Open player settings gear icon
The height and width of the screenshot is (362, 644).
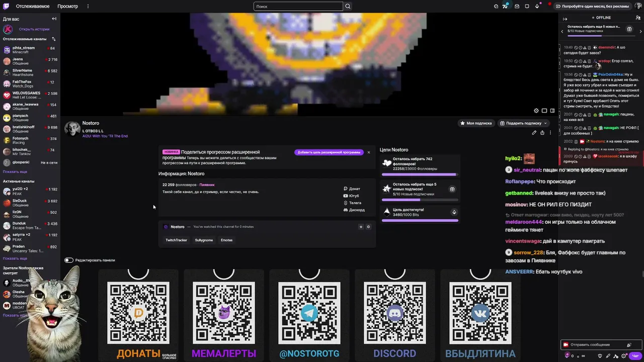pos(536,111)
